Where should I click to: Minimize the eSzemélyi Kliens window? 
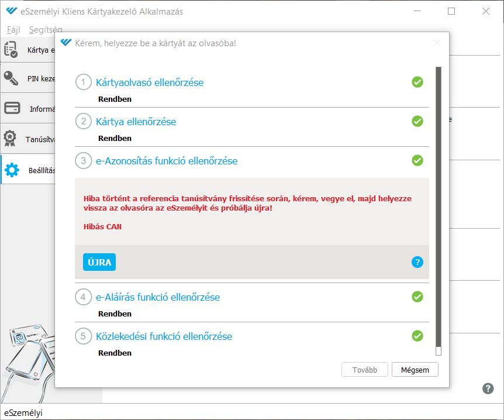click(x=417, y=11)
